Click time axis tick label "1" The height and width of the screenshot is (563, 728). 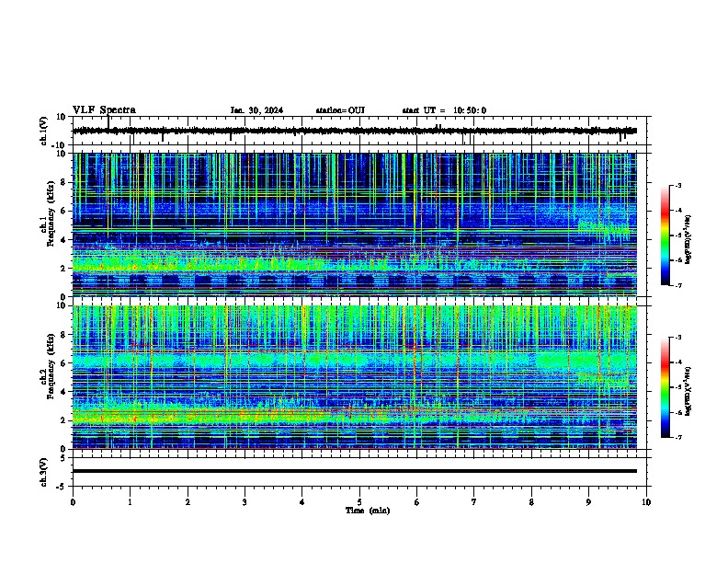click(x=130, y=502)
